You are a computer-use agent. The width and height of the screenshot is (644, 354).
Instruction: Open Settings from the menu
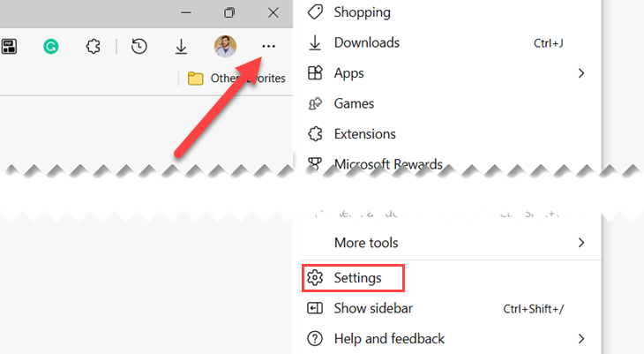coord(357,277)
